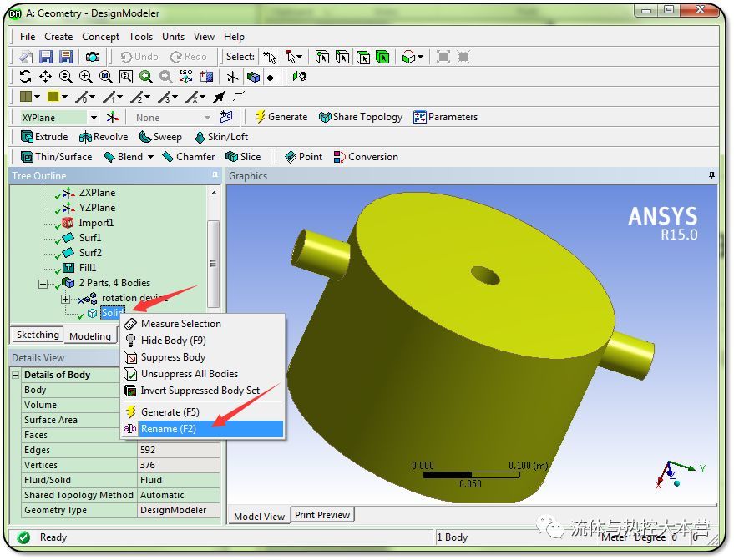Click the Tree Outline scrollbar thumb
734x560 pixels.
click(214, 264)
